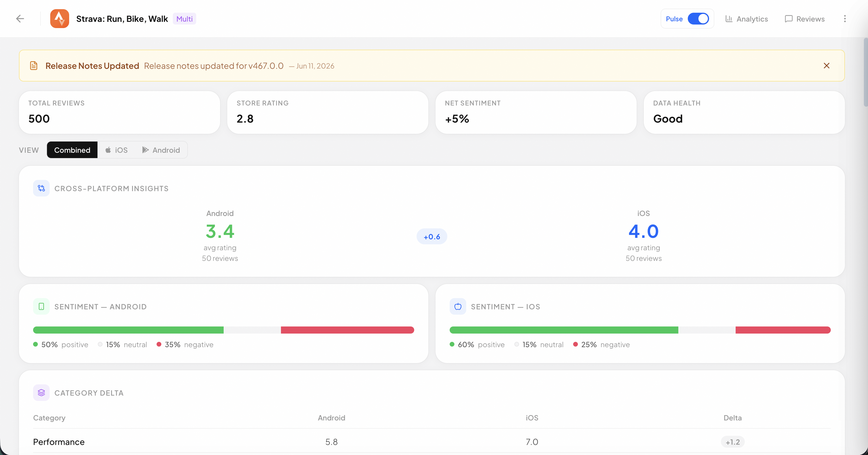Click the release notes document icon
Image resolution: width=868 pixels, height=455 pixels.
[34, 65]
